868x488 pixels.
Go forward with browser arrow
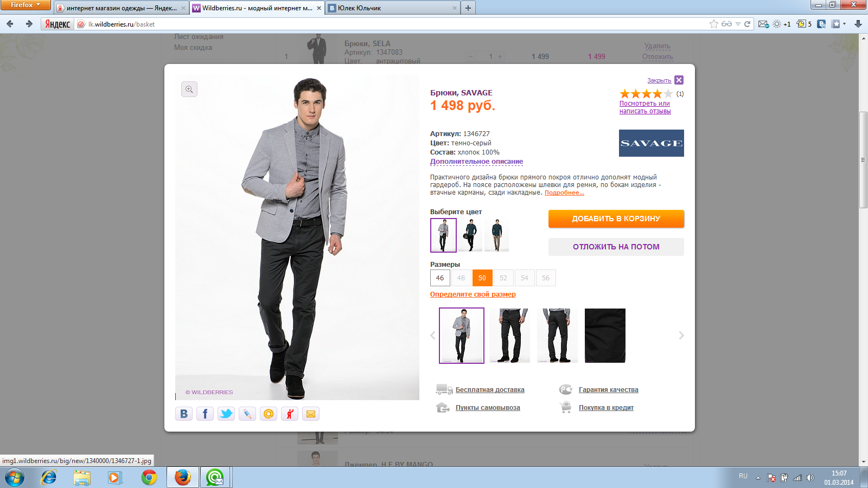click(x=29, y=24)
